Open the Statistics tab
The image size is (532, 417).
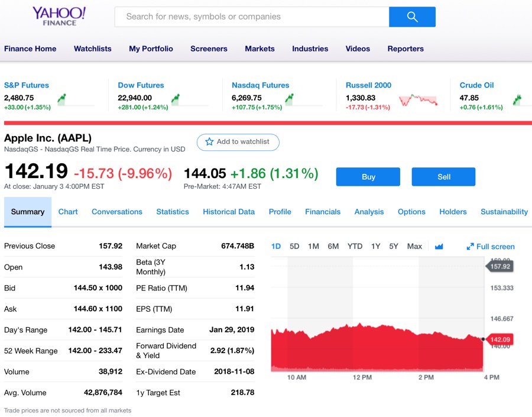(172, 211)
